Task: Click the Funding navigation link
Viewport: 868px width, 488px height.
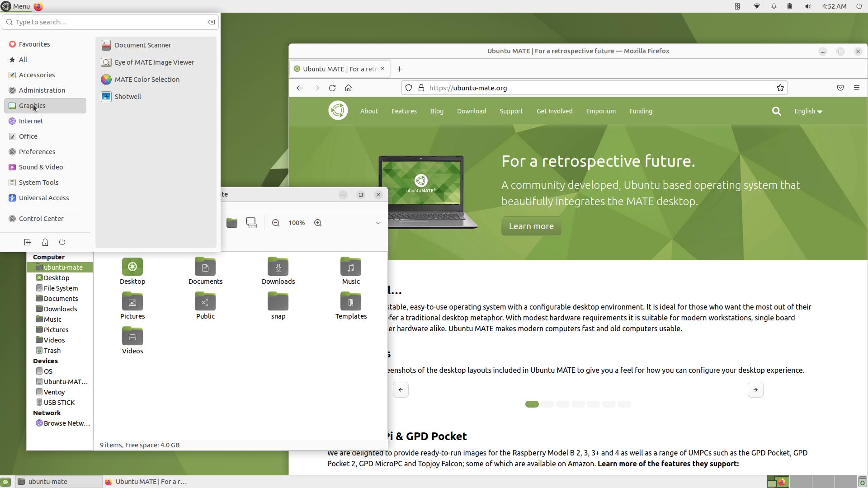Action: click(641, 111)
